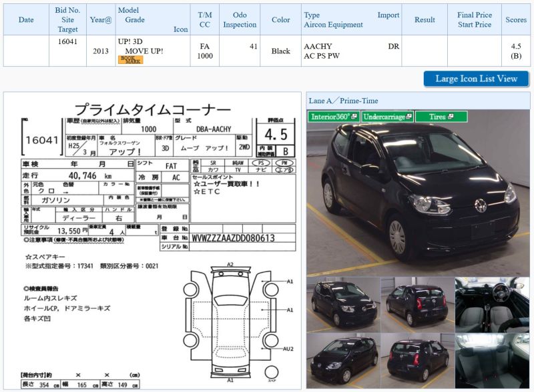534x392 pixels.
Task: Click the Result column header
Action: click(425, 20)
